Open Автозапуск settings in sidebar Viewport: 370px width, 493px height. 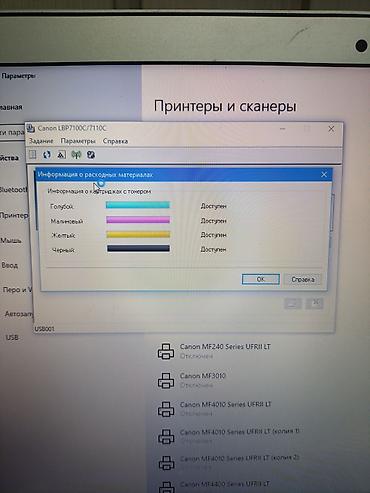click(x=19, y=314)
